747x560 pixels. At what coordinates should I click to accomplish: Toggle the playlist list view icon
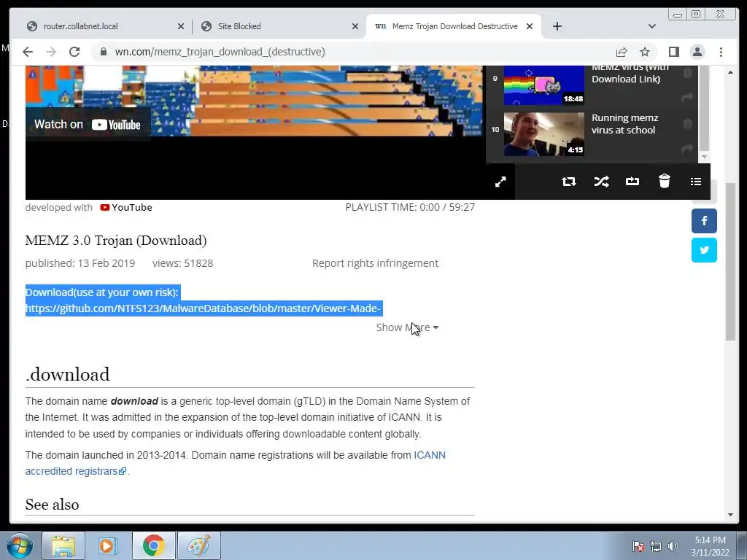tap(695, 182)
